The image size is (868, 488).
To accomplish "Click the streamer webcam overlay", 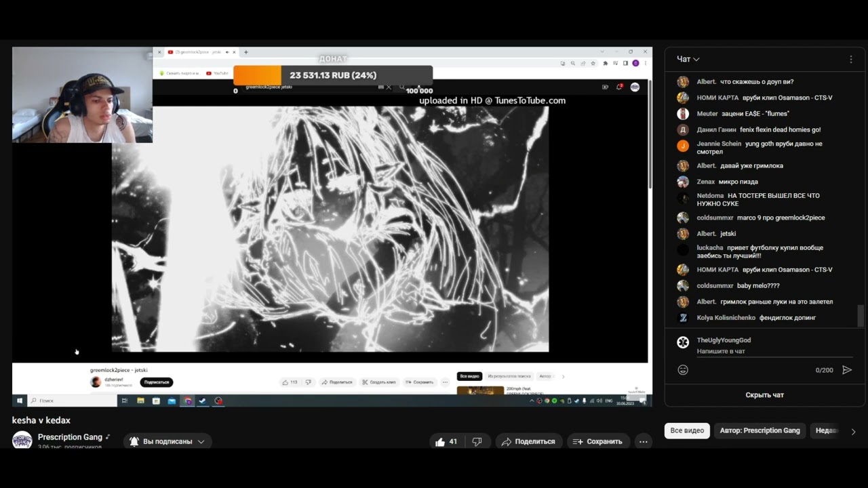I will pos(82,95).
